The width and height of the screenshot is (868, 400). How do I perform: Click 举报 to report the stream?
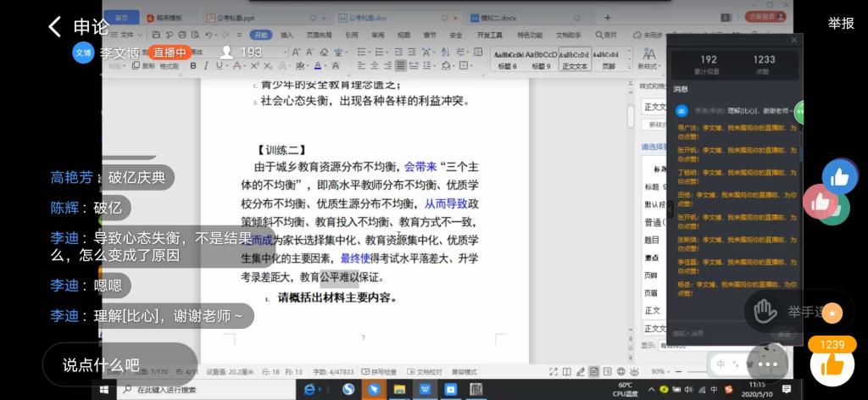click(841, 24)
